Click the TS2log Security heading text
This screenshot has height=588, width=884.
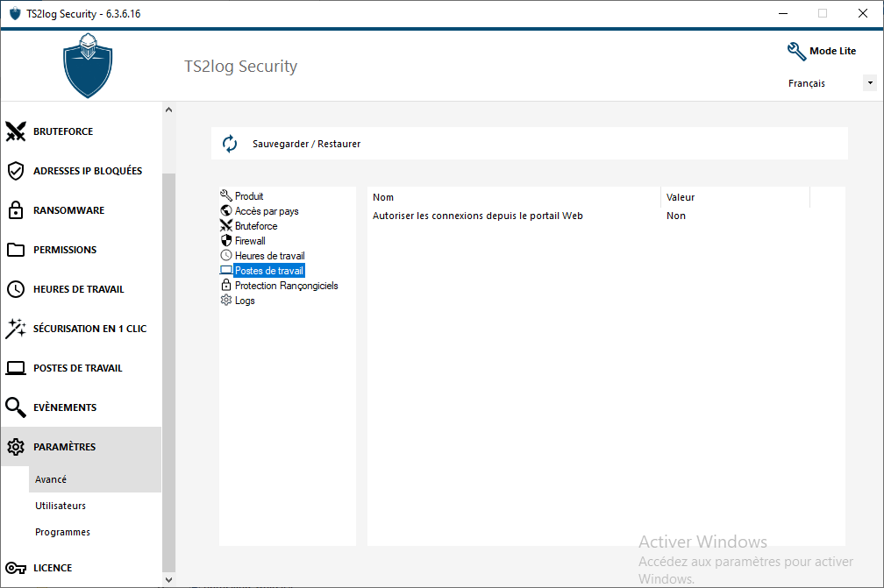coord(240,67)
